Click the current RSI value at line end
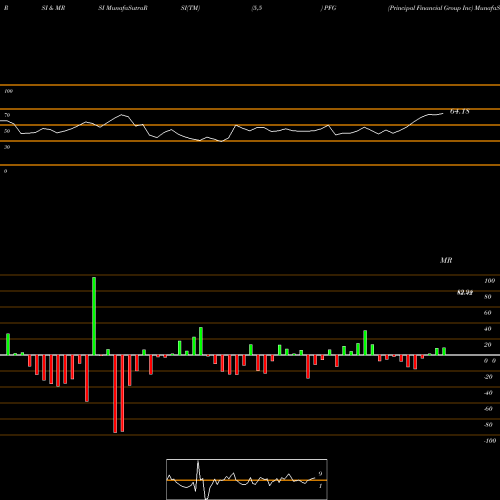 [x=460, y=112]
